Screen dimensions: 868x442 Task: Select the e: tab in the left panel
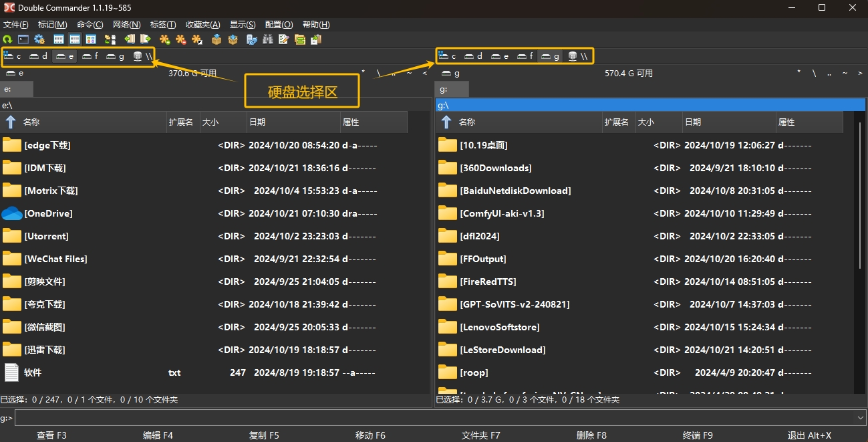tap(17, 89)
